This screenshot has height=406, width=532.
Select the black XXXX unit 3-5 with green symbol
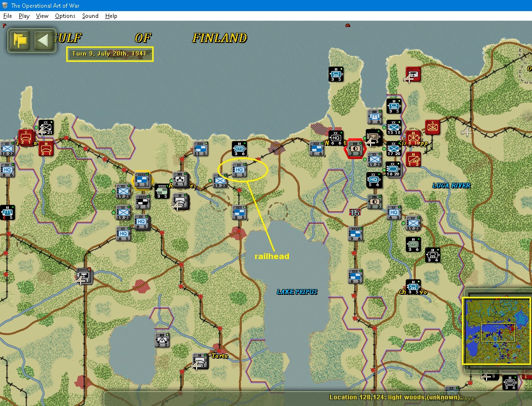162,191
